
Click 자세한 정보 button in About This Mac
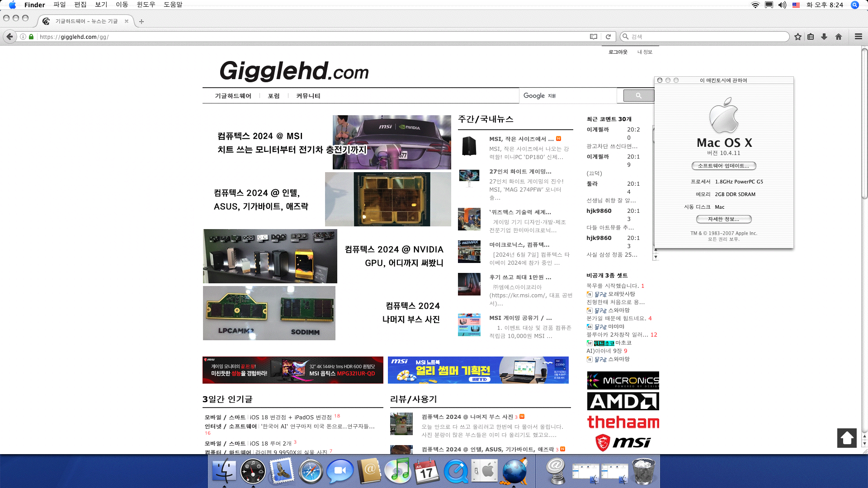point(724,219)
